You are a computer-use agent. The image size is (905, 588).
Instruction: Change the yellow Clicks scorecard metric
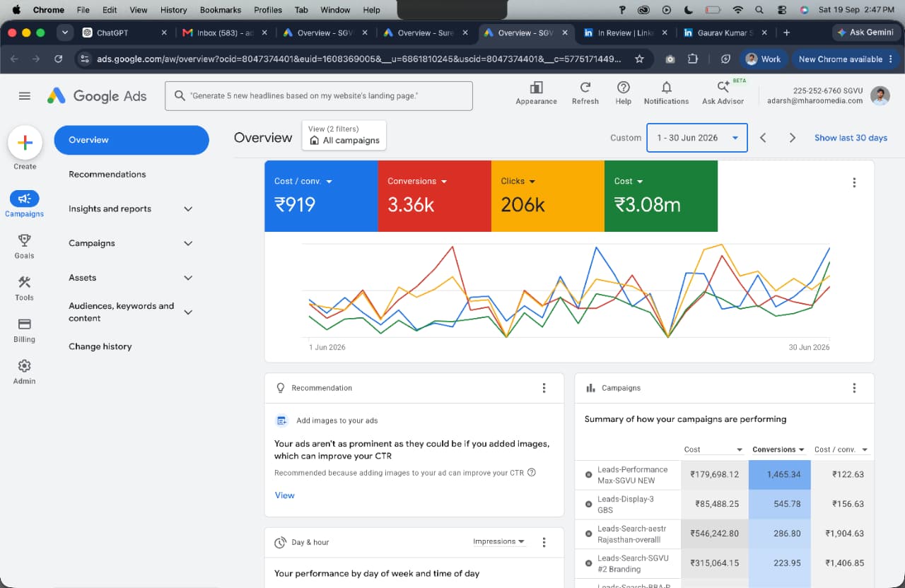tap(518, 182)
